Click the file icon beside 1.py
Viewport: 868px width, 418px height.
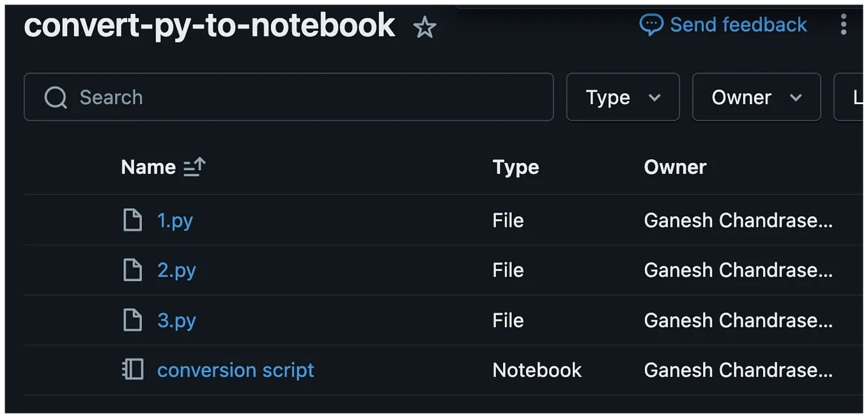(132, 219)
